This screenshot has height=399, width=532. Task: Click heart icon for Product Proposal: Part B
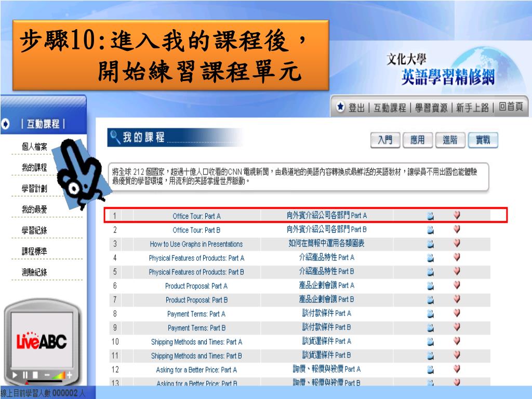click(457, 299)
